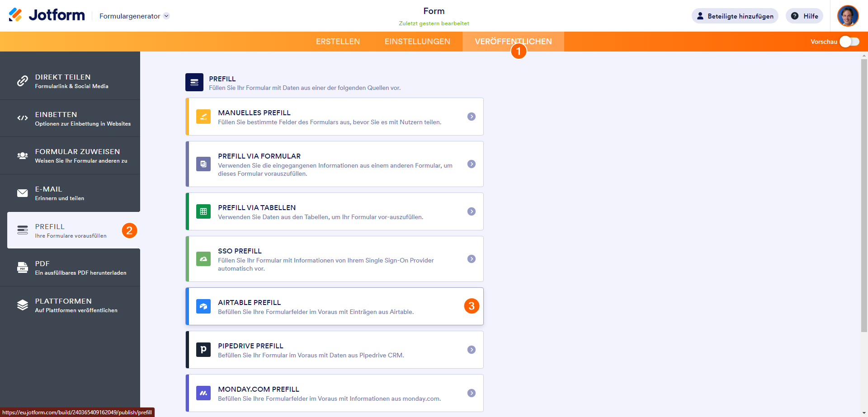The width and height of the screenshot is (868, 417).
Task: Expand Prefill via Formular arrow
Action: pos(472,164)
